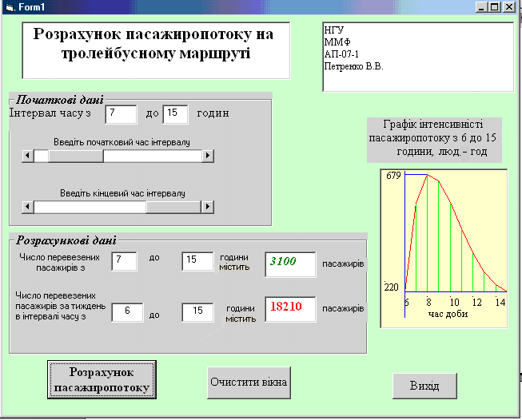The image size is (522, 420).
Task: Click the Петренко В.В. text line
Action: [354, 66]
